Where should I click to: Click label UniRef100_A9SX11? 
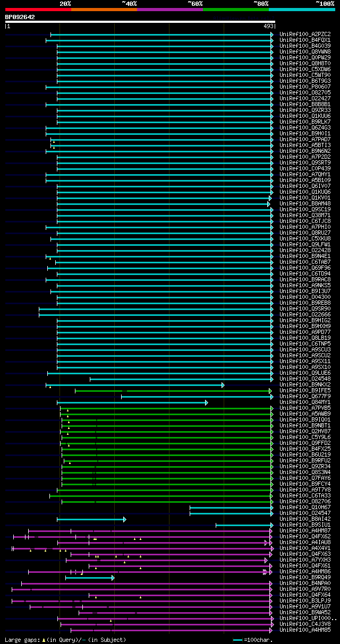click(305, 361)
